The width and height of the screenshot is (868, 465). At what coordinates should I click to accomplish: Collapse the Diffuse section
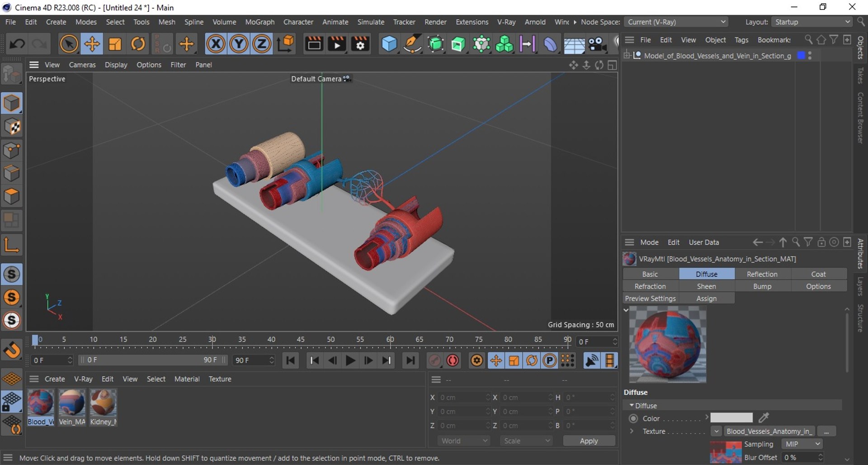632,406
